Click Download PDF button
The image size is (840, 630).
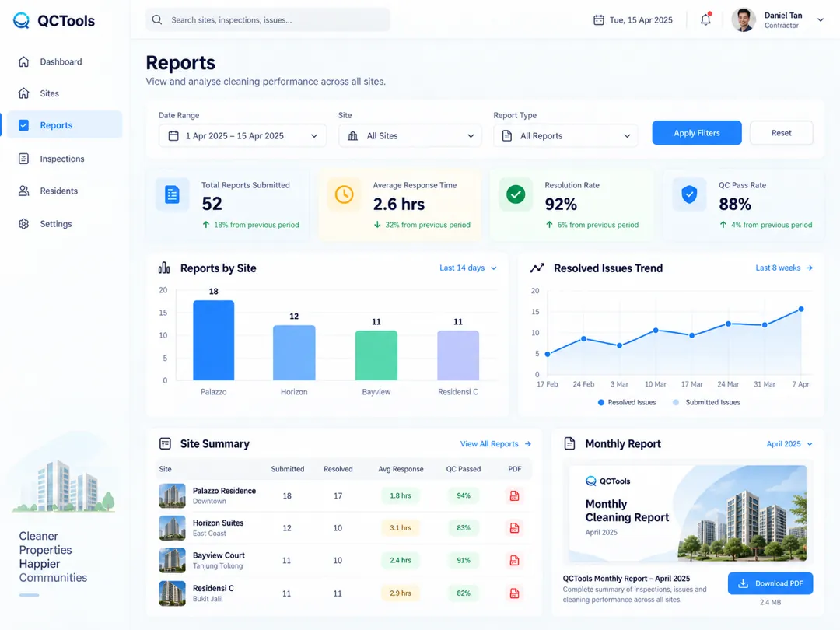point(770,583)
